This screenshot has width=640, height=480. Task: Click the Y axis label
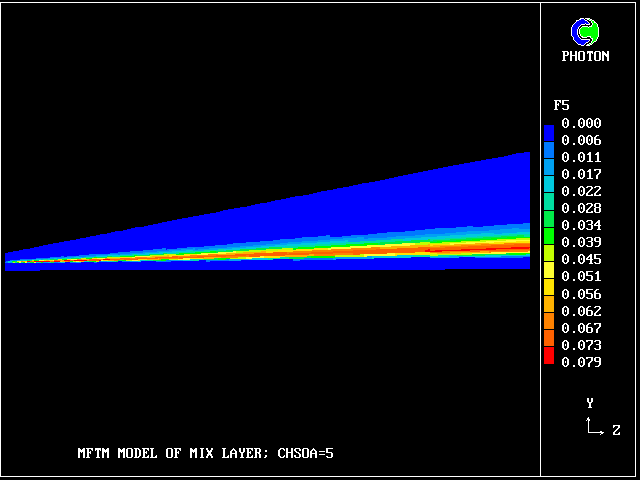590,403
